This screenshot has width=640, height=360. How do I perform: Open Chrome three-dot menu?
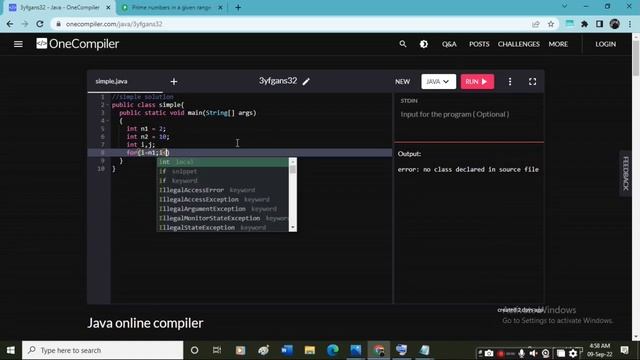click(630, 24)
